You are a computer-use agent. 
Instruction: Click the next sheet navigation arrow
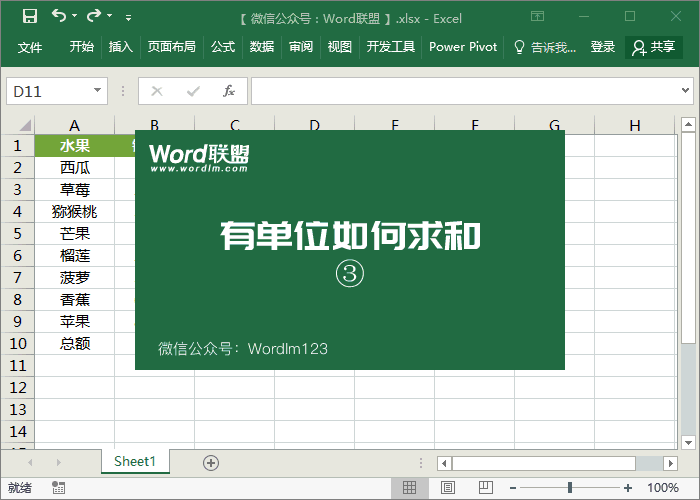point(58,462)
